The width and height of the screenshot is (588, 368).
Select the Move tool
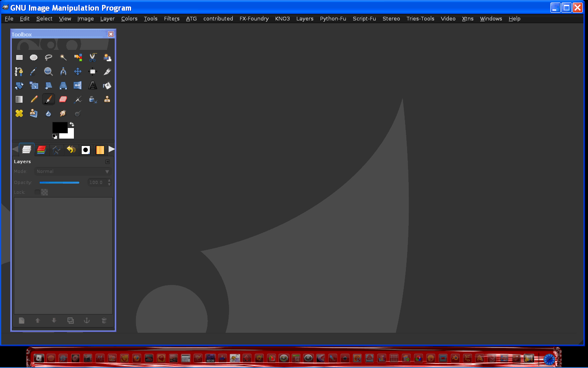coord(78,72)
